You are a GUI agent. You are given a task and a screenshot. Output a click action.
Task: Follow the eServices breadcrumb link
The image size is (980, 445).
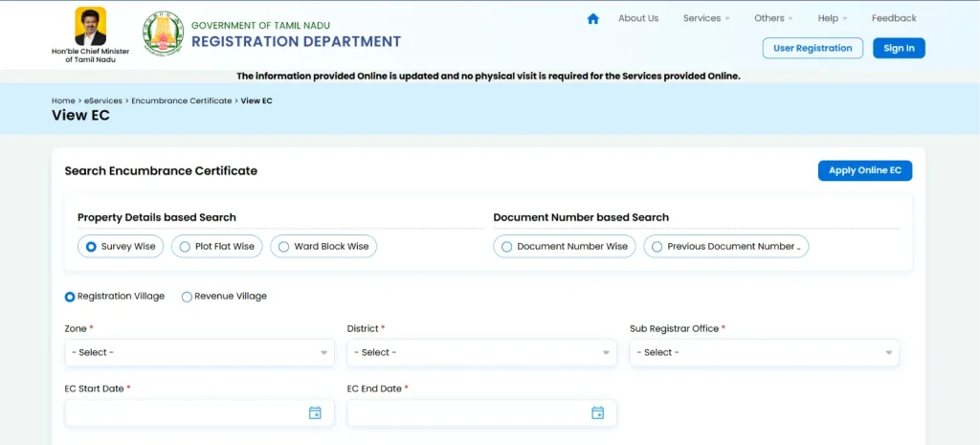(103, 100)
